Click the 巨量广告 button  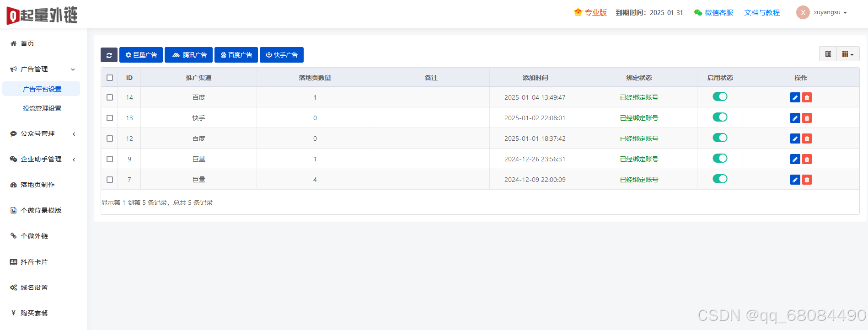click(141, 55)
